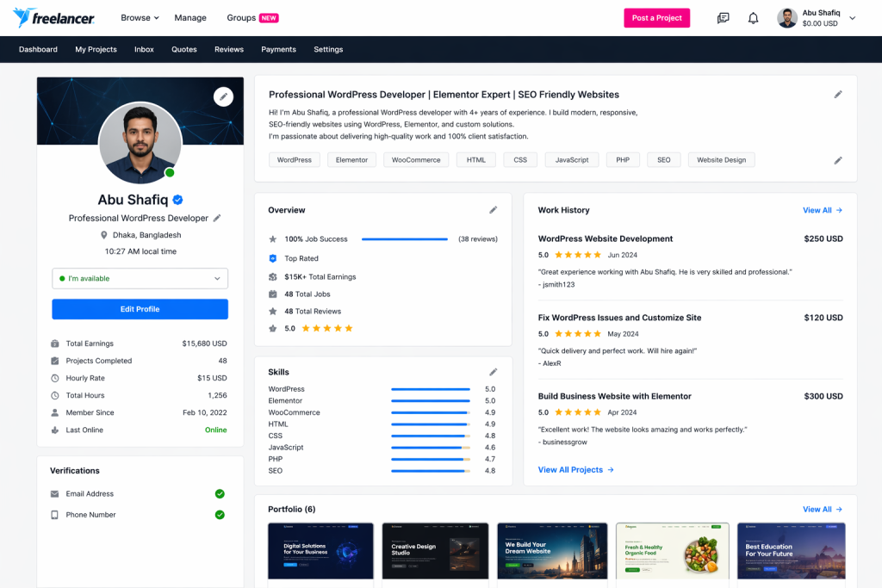Click the View All Projects link
Viewport: 882px width, 588px height.
point(575,470)
